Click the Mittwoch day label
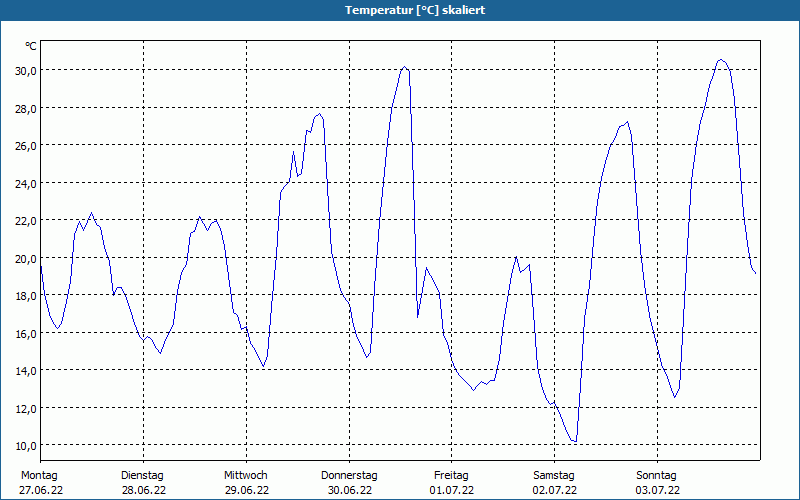This screenshot has height=500, width=800. coord(246,475)
